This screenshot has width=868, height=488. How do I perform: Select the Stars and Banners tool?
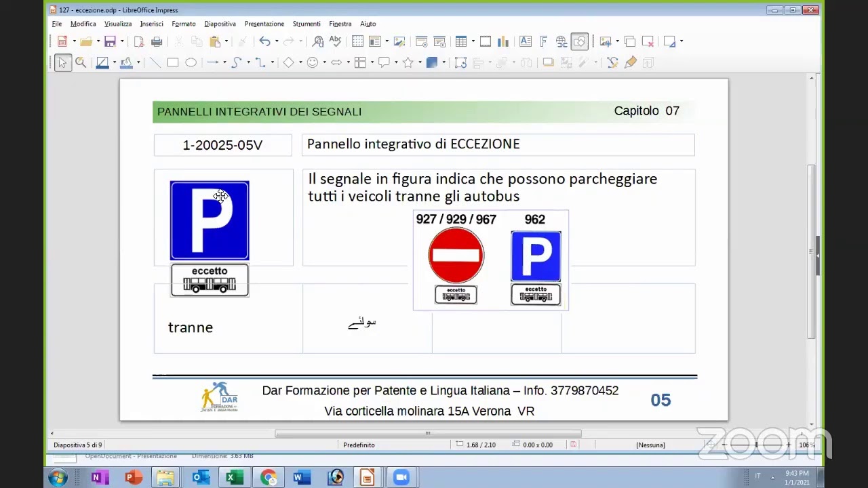tap(408, 62)
